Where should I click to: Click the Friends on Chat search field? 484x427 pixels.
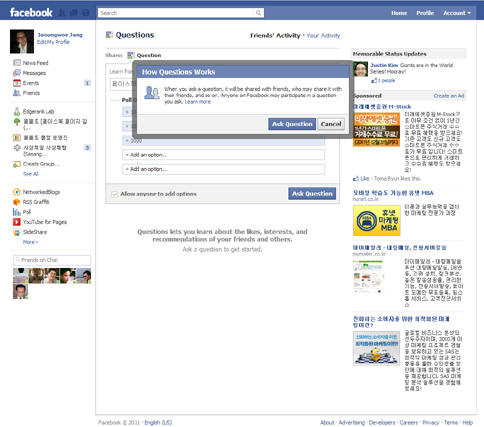click(52, 260)
